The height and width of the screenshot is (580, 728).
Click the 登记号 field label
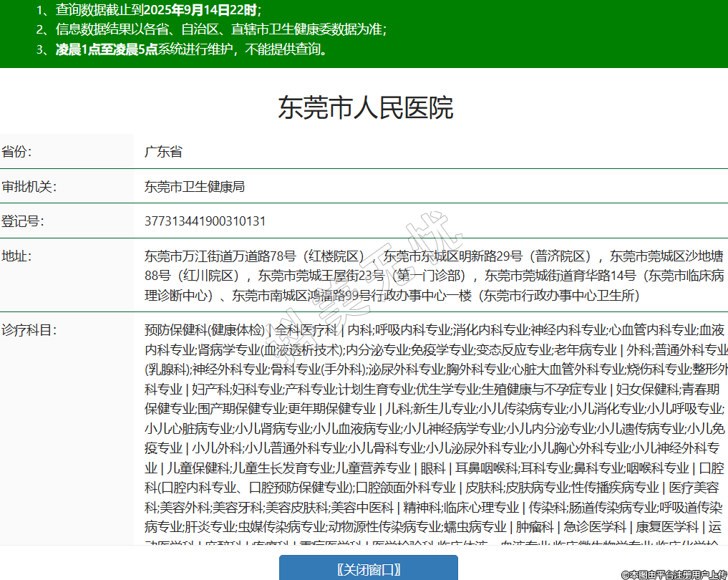pyautogui.click(x=22, y=221)
